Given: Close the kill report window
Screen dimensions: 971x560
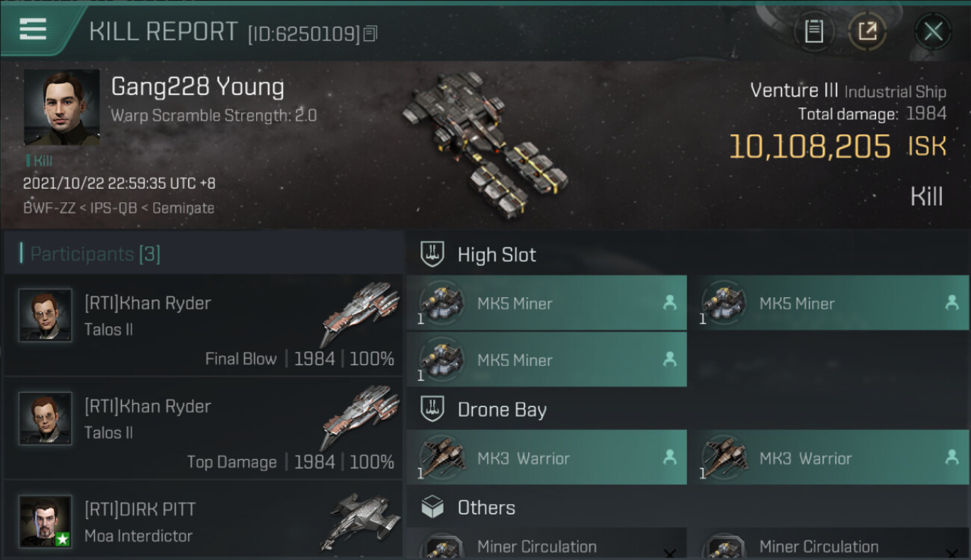Looking at the screenshot, I should tap(933, 31).
